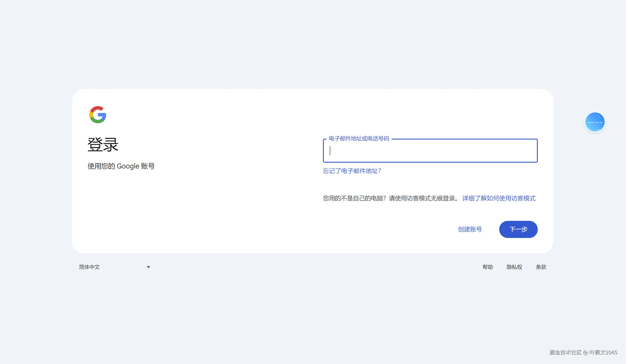Open the 简体中文 language selector
This screenshot has width=626, height=364.
(x=90, y=267)
